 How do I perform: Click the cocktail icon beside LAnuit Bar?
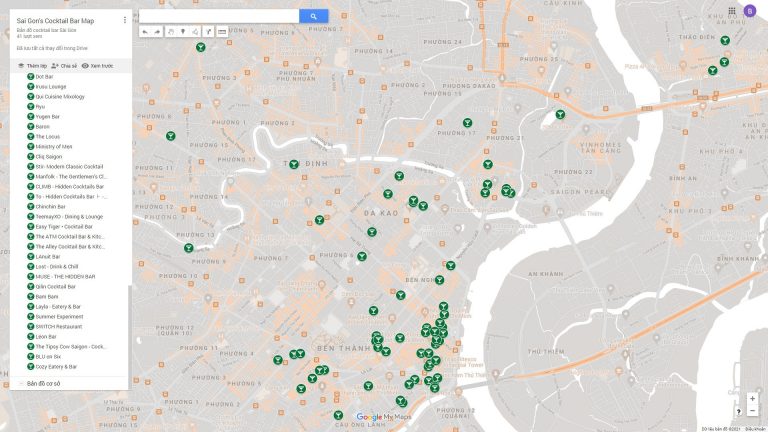[30, 257]
